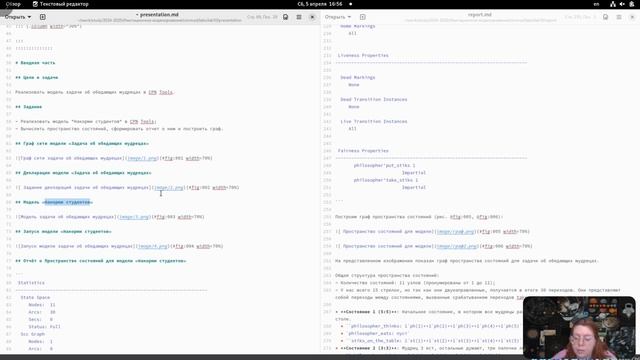Click the '## Задание' heading line
640x360 pixels.
point(29,107)
